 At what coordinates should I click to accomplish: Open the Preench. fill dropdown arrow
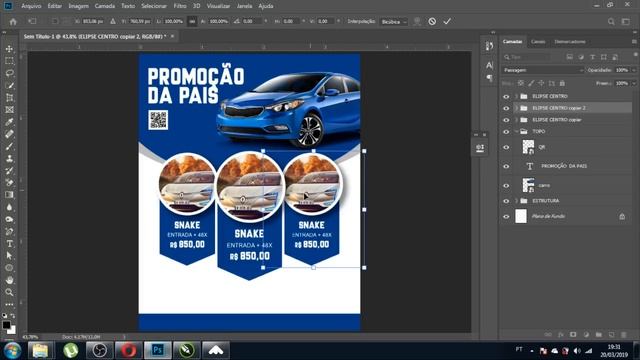[x=634, y=83]
